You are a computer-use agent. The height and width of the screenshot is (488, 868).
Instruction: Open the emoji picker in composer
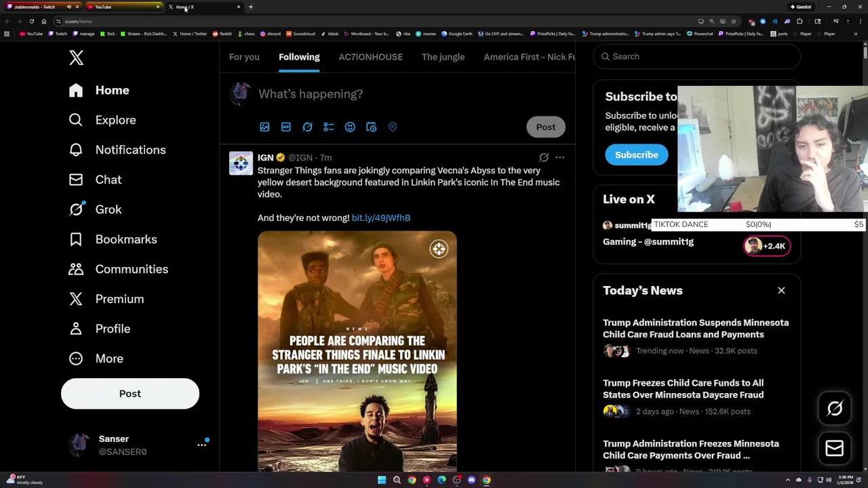[x=350, y=127]
